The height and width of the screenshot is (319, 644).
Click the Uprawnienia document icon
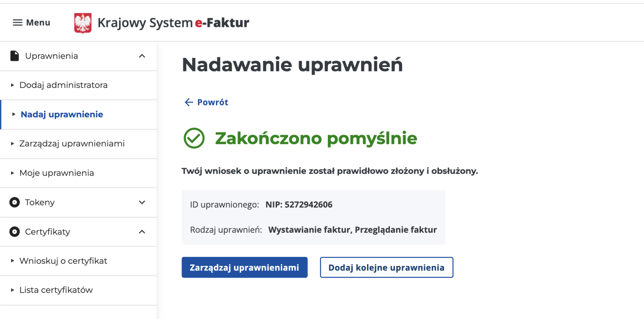(x=14, y=56)
